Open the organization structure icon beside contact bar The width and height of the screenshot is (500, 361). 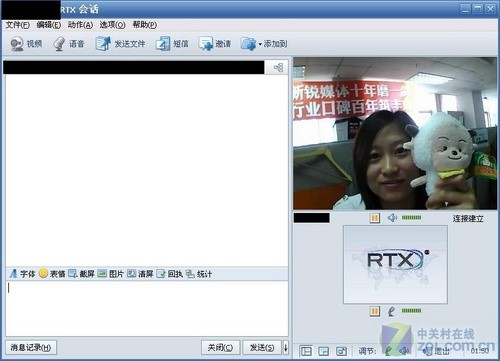[x=278, y=68]
